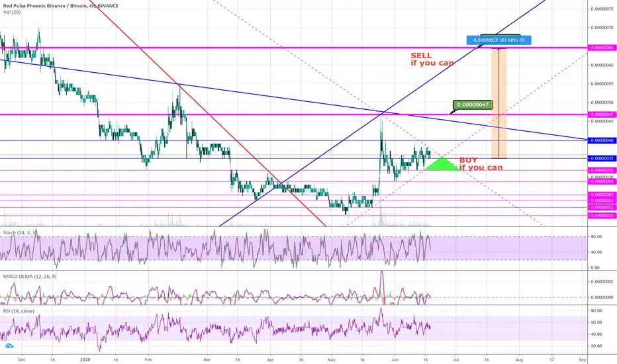Click the blue 0.00000040 axis price label
This screenshot has height=364, width=617.
pyautogui.click(x=602, y=140)
